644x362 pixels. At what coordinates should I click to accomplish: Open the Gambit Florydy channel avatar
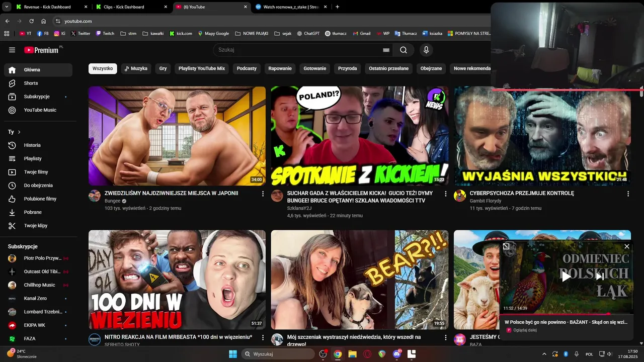tap(460, 196)
